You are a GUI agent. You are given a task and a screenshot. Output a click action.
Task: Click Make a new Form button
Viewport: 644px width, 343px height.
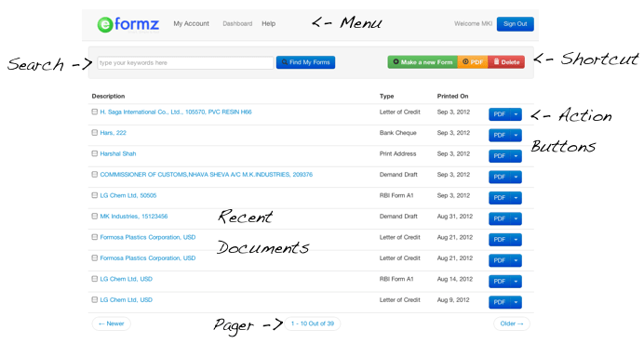(x=423, y=62)
